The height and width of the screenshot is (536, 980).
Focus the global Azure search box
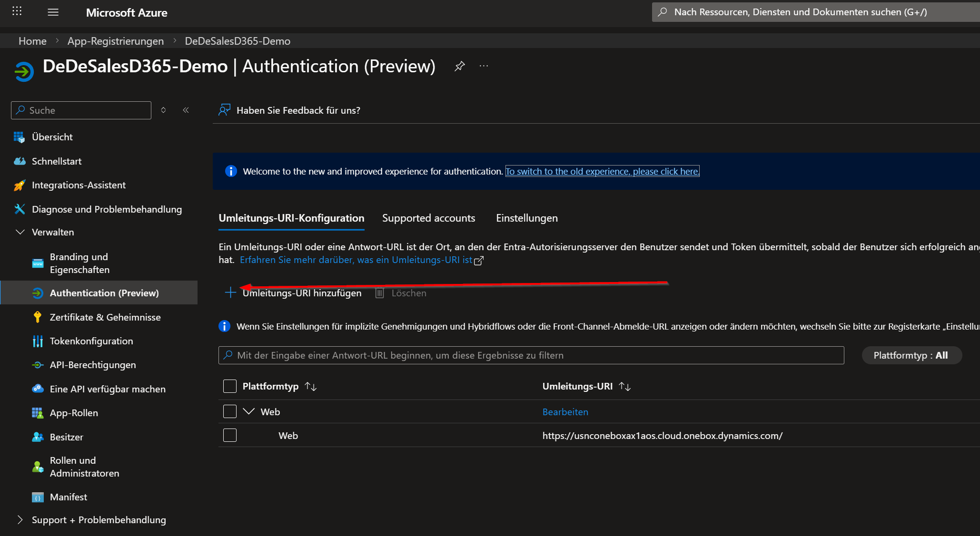click(816, 12)
